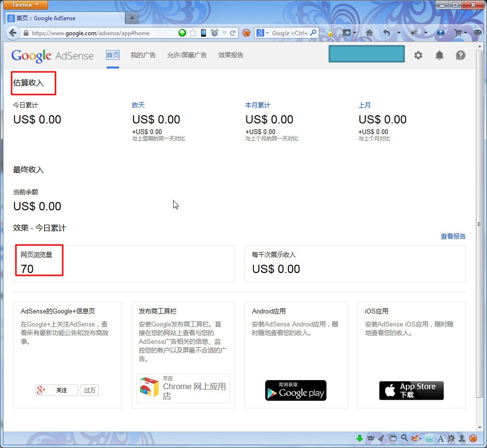This screenshot has width=487, height=448.
Task: Click the 上月 earnings link
Action: point(365,105)
